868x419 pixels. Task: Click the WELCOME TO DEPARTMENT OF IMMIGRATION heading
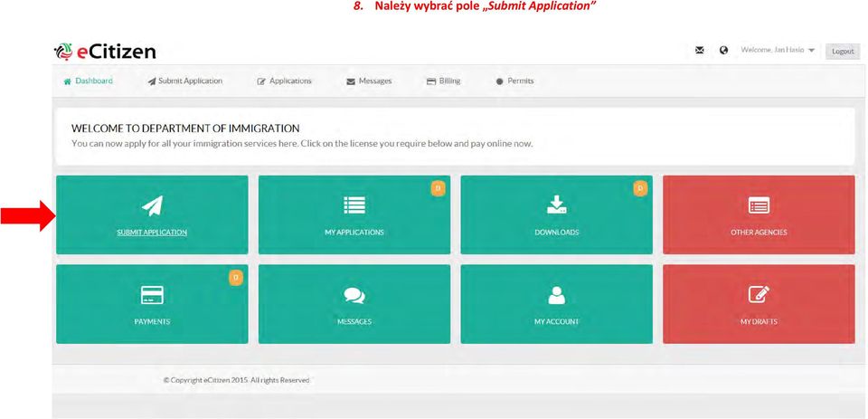coord(185,129)
